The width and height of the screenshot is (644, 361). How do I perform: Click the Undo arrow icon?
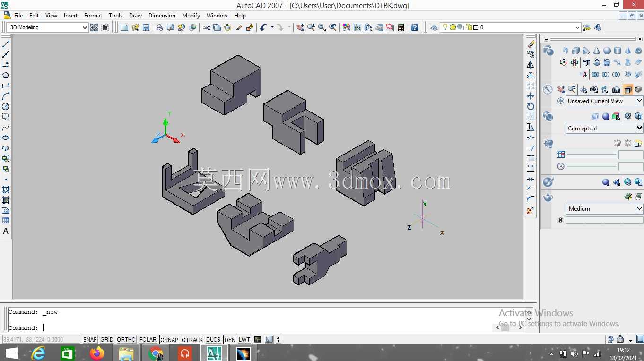coord(263,27)
